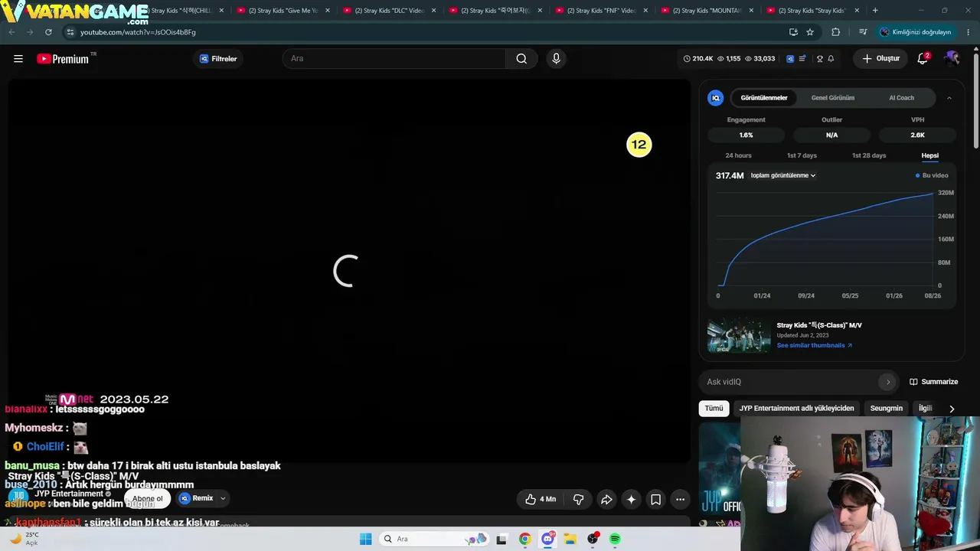The image size is (980, 551).
Task: Click the vidIQ Remix button
Action: (x=197, y=498)
